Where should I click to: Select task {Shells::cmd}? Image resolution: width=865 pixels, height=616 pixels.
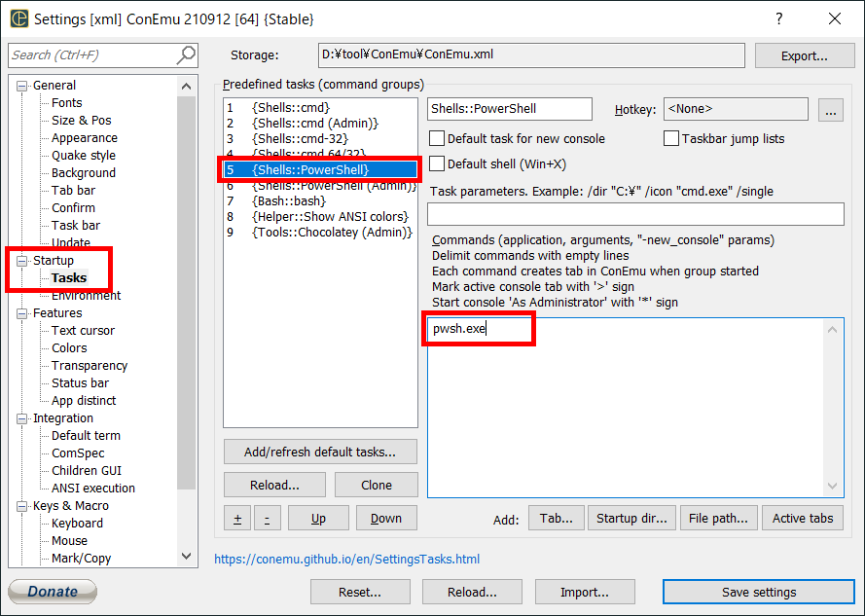point(320,108)
